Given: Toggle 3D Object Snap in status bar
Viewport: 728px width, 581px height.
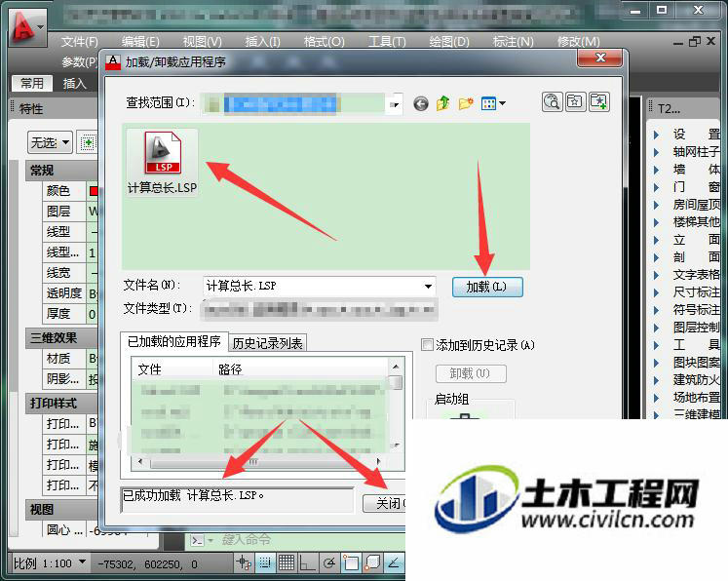Looking at the screenshot, I should [x=372, y=562].
